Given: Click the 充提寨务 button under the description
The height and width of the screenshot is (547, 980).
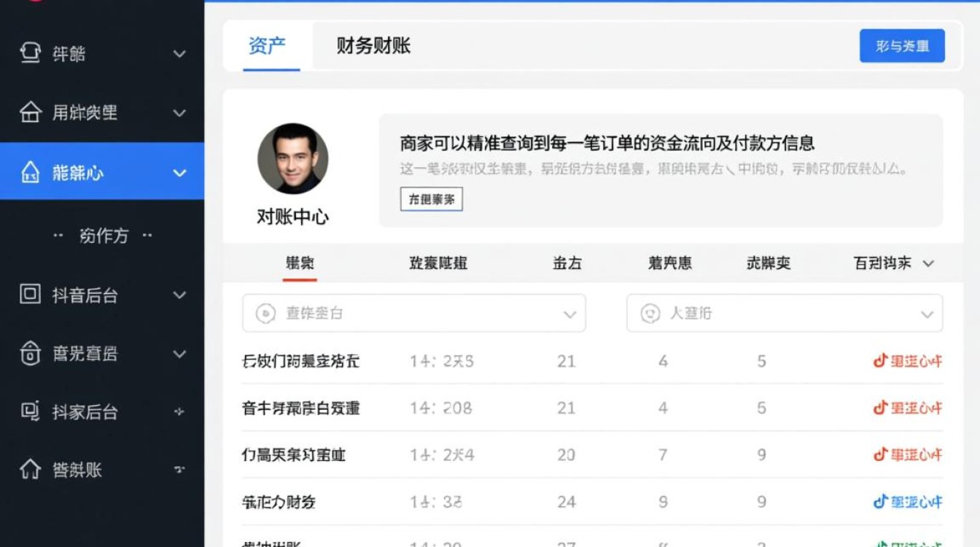Looking at the screenshot, I should tap(431, 198).
